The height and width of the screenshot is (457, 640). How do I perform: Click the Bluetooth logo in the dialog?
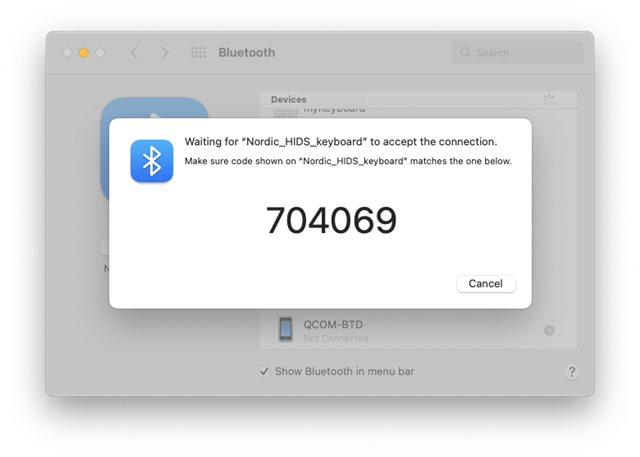[152, 161]
